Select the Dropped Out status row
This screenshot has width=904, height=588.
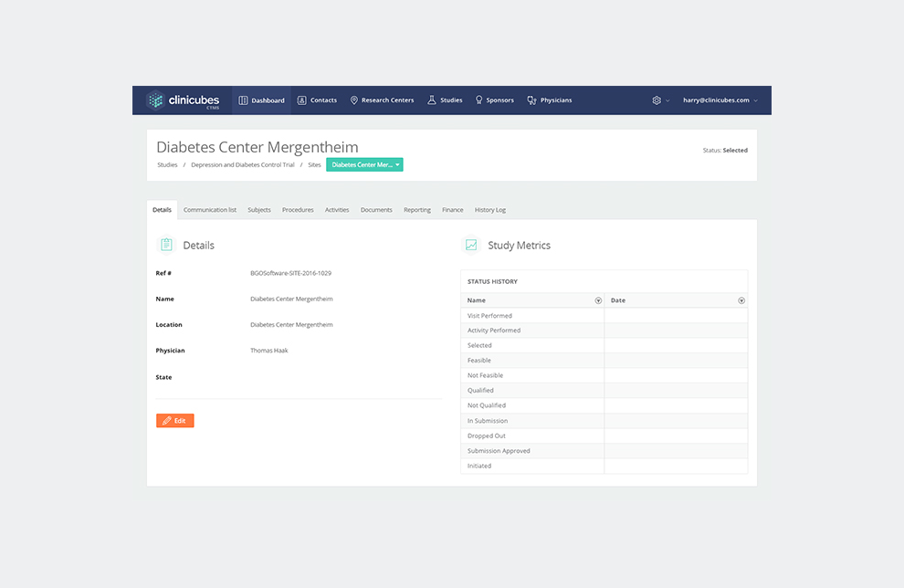pyautogui.click(x=604, y=436)
